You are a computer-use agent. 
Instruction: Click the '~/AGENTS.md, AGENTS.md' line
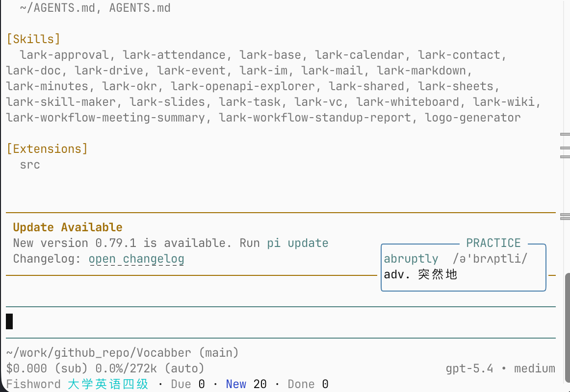(95, 8)
